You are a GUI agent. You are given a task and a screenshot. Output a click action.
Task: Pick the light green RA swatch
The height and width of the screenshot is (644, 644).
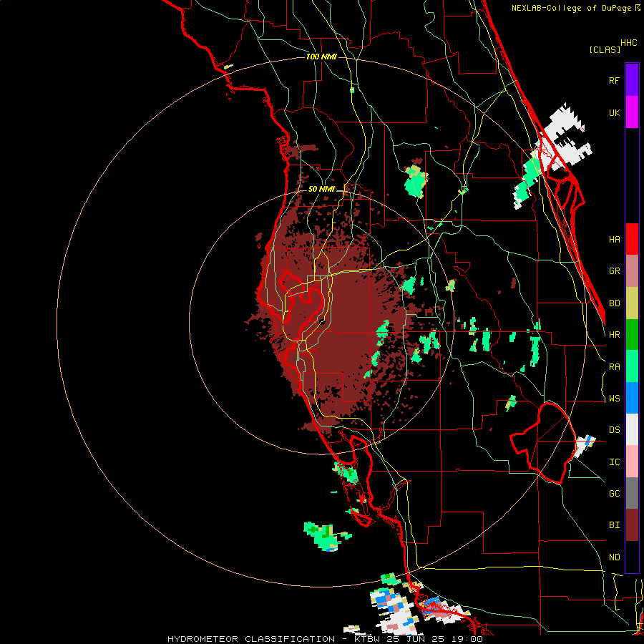(x=632, y=366)
